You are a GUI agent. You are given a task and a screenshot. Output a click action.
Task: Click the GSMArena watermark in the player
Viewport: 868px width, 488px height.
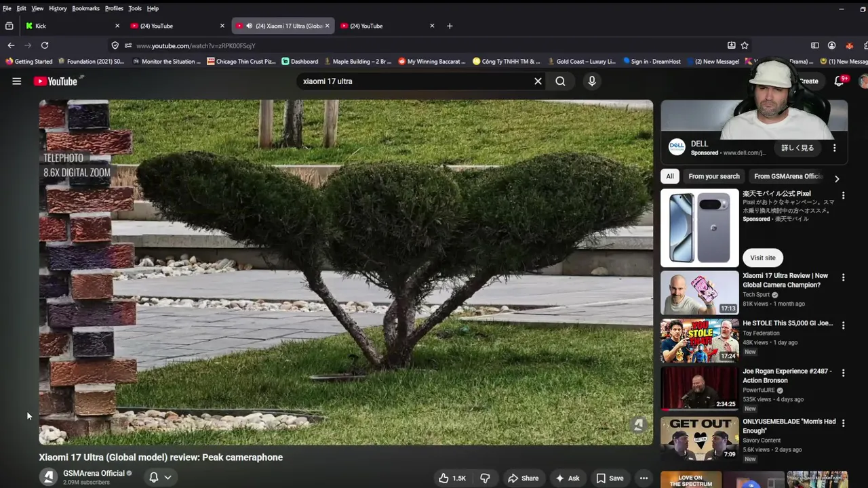pyautogui.click(x=637, y=425)
